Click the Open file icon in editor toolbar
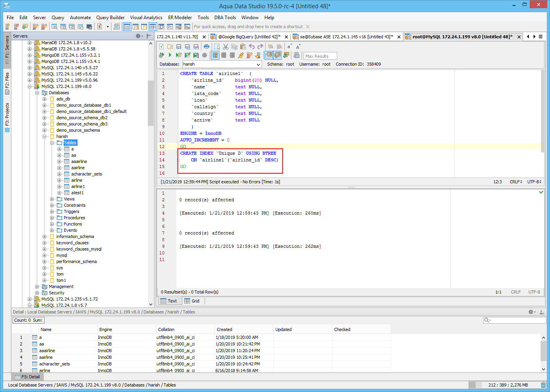The height and width of the screenshot is (392, 550). pos(170,47)
